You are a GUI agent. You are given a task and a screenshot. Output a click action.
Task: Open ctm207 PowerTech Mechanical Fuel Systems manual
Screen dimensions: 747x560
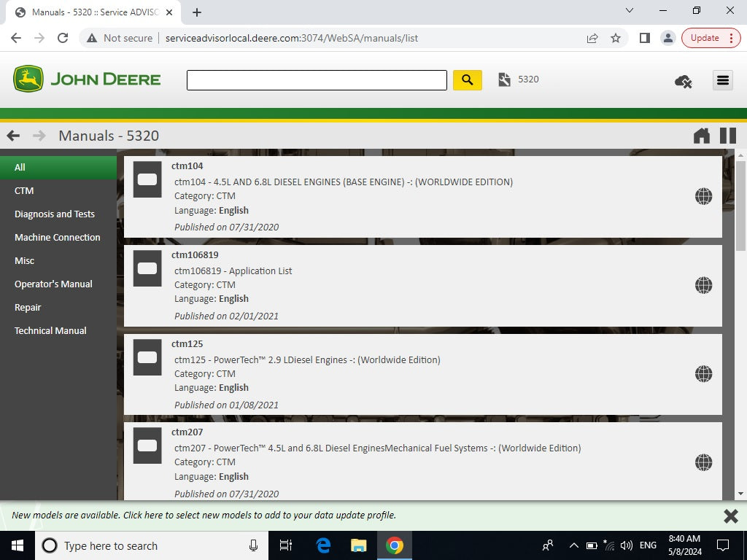[x=377, y=448]
